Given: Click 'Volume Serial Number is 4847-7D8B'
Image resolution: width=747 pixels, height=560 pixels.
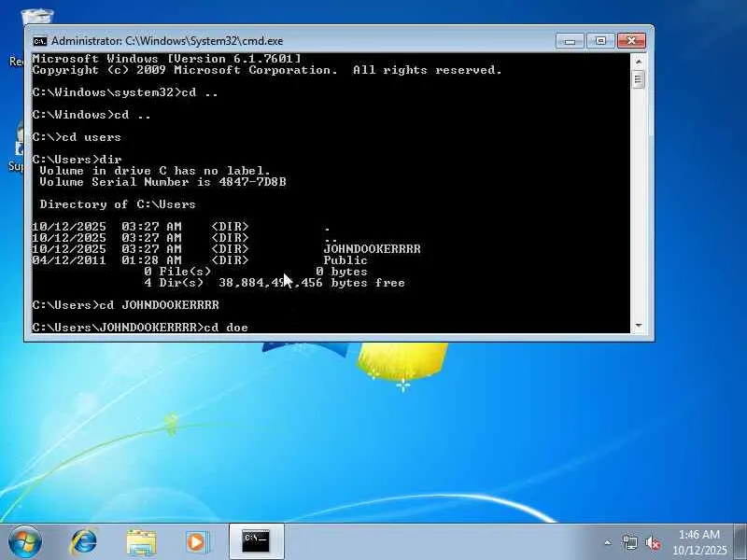Looking at the screenshot, I should coord(162,182).
